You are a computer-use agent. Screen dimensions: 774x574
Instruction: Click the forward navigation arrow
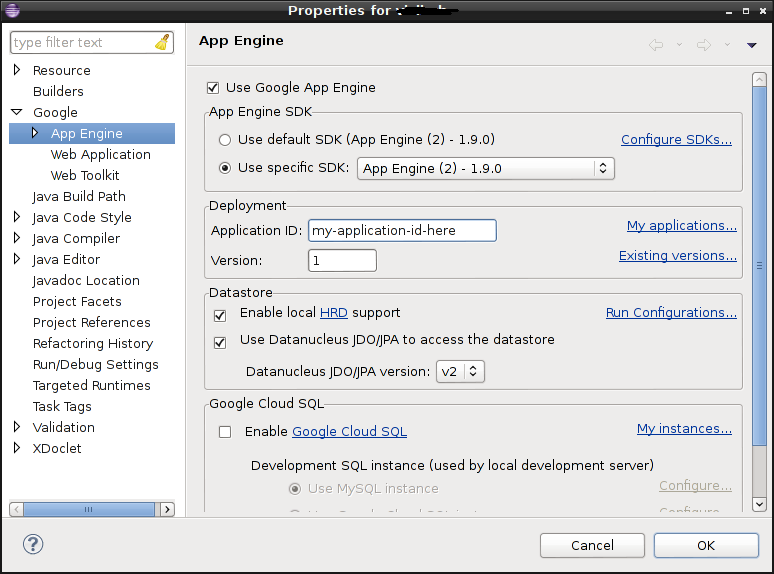(703, 44)
